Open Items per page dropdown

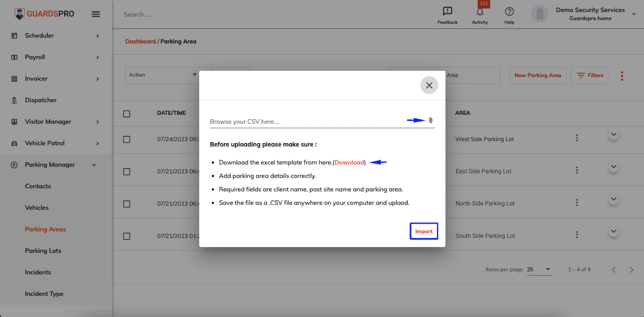(539, 269)
